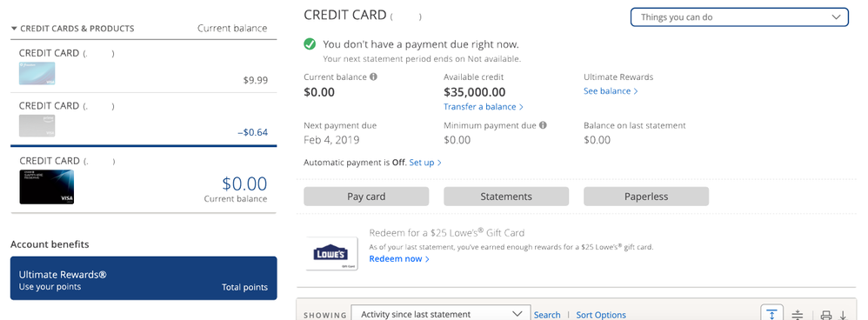The width and height of the screenshot is (868, 320).
Task: Collapse the Credit Cards & Products section
Action: [x=72, y=28]
